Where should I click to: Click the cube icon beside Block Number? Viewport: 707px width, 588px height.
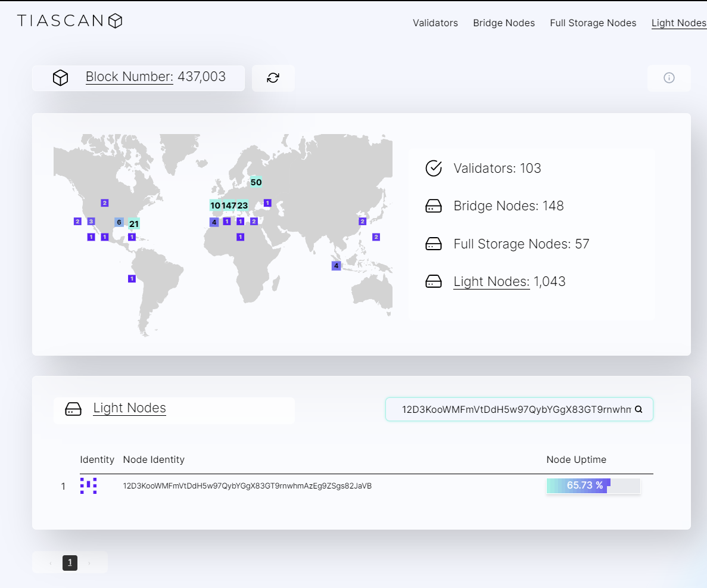pos(60,77)
